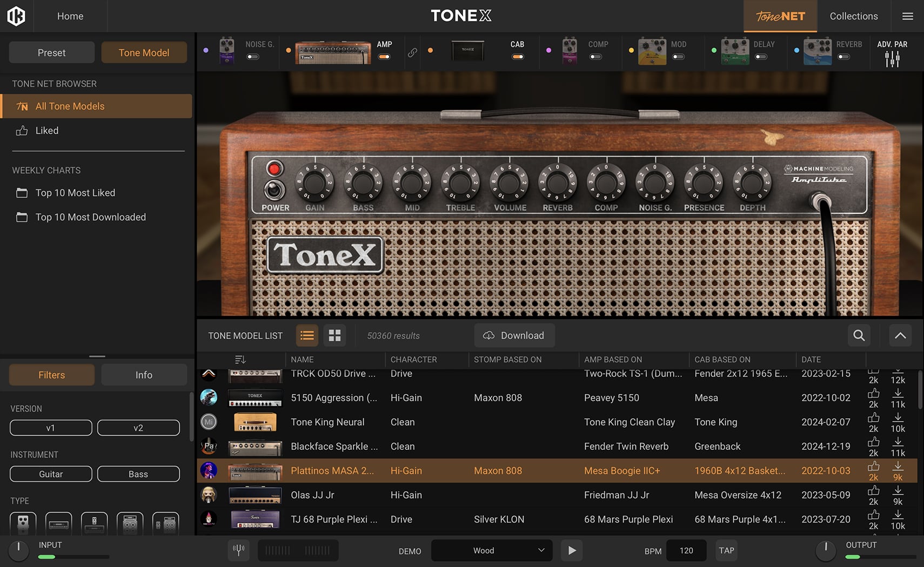The height and width of the screenshot is (567, 924).
Task: Like the Olas JJ Jr tone model
Action: [873, 490]
